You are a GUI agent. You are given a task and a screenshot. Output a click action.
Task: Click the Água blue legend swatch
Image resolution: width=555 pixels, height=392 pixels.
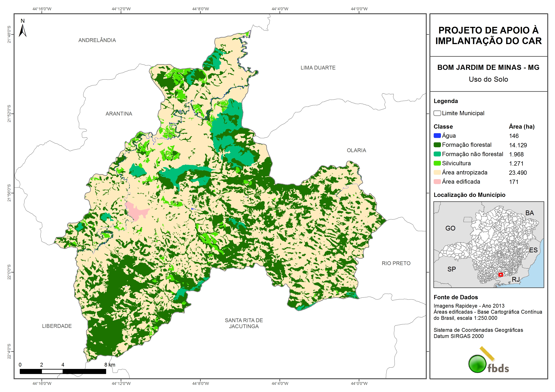click(x=437, y=136)
